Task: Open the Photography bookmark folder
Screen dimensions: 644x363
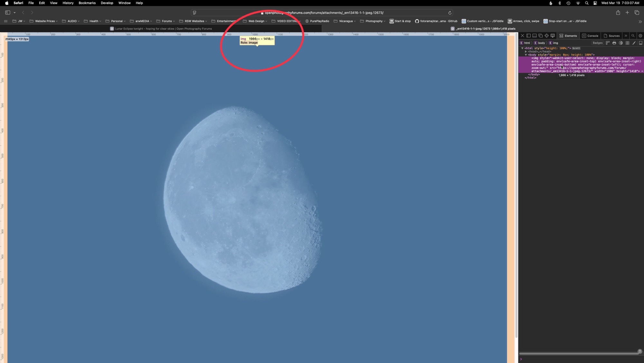Action: coord(373,21)
